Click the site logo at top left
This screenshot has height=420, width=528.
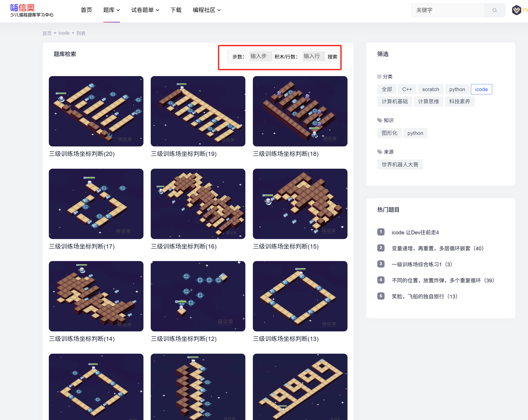point(32,10)
